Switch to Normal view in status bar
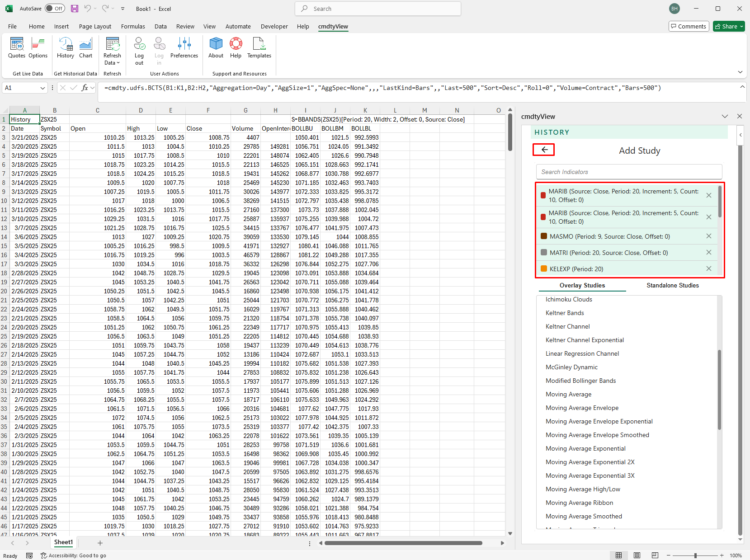 click(618, 555)
